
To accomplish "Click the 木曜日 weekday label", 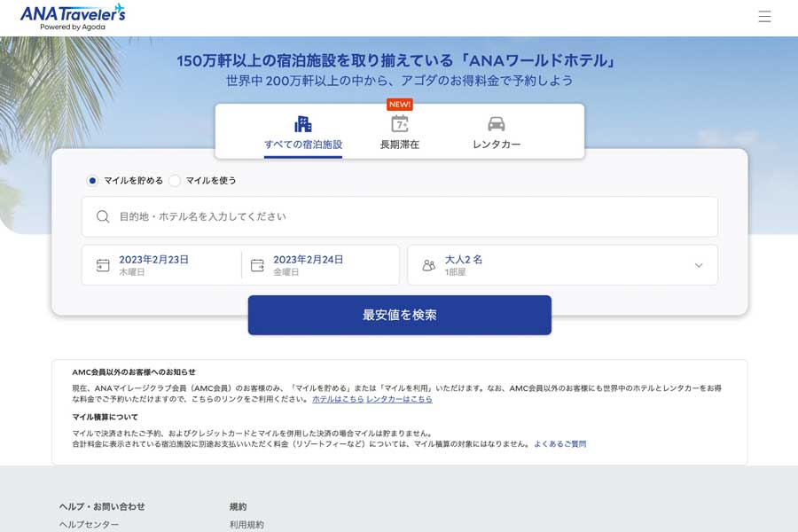I will point(132,272).
